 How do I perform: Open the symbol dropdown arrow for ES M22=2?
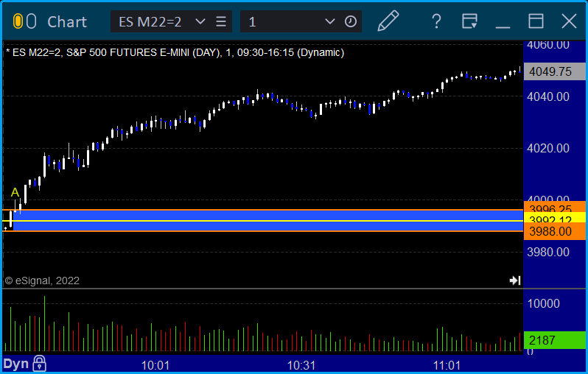point(200,21)
